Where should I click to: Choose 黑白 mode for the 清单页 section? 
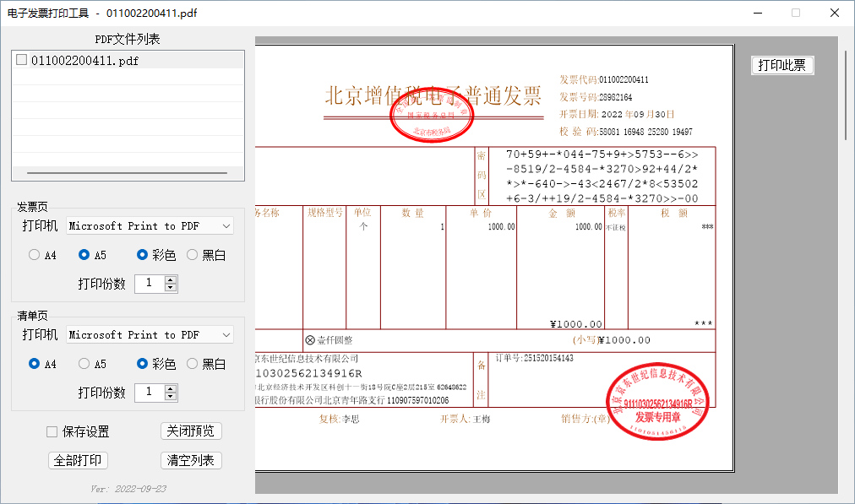coord(190,364)
